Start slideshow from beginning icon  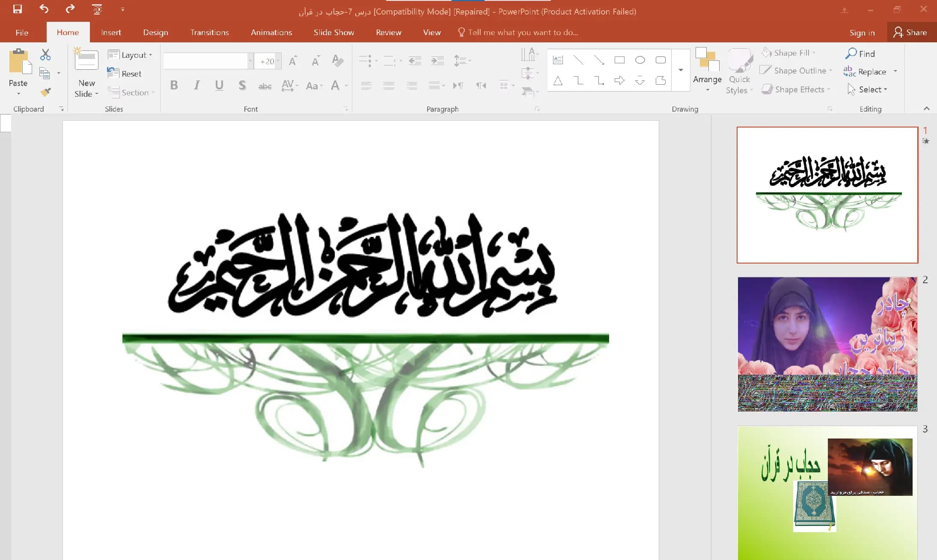pos(97,9)
